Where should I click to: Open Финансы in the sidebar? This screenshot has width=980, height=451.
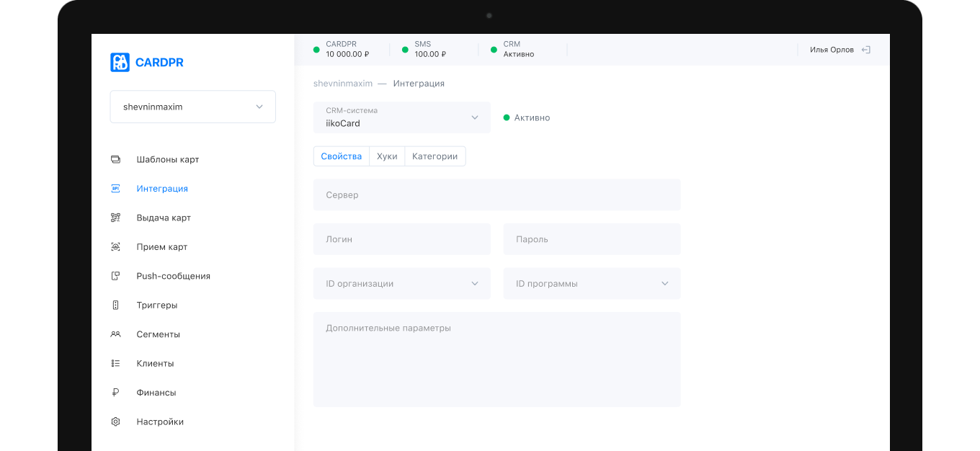pyautogui.click(x=156, y=393)
